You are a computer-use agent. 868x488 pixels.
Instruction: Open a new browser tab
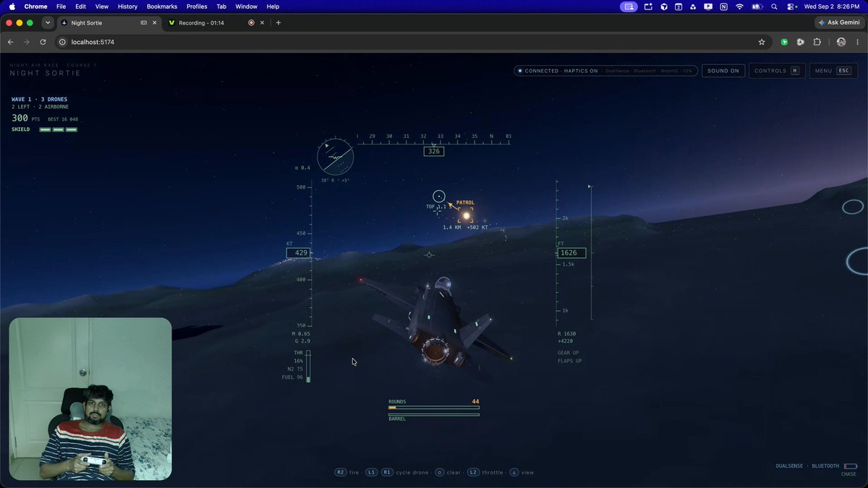278,22
